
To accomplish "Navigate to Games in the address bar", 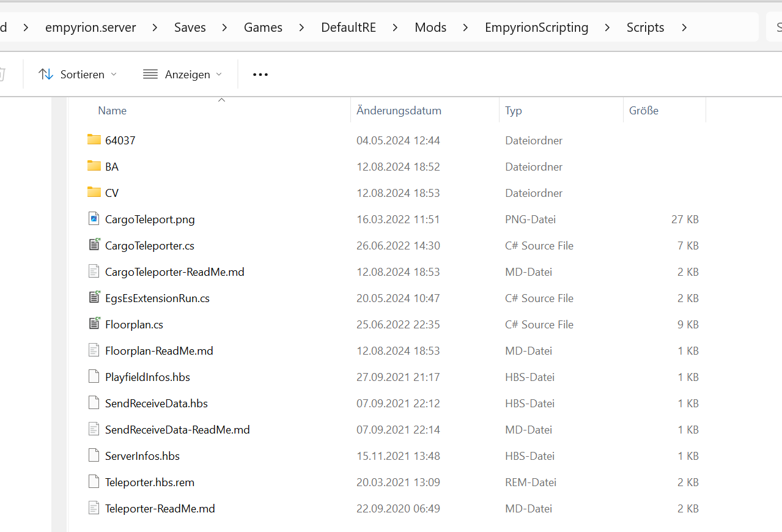I will click(263, 28).
